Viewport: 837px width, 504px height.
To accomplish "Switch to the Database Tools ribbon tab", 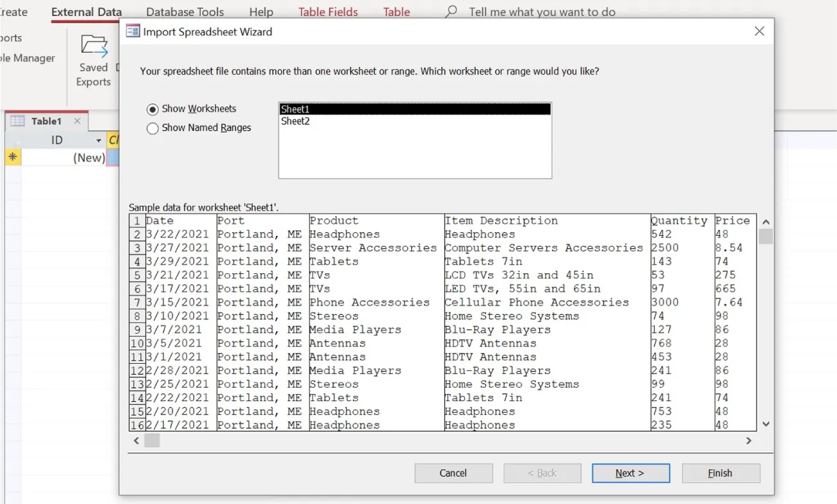I will tap(185, 12).
